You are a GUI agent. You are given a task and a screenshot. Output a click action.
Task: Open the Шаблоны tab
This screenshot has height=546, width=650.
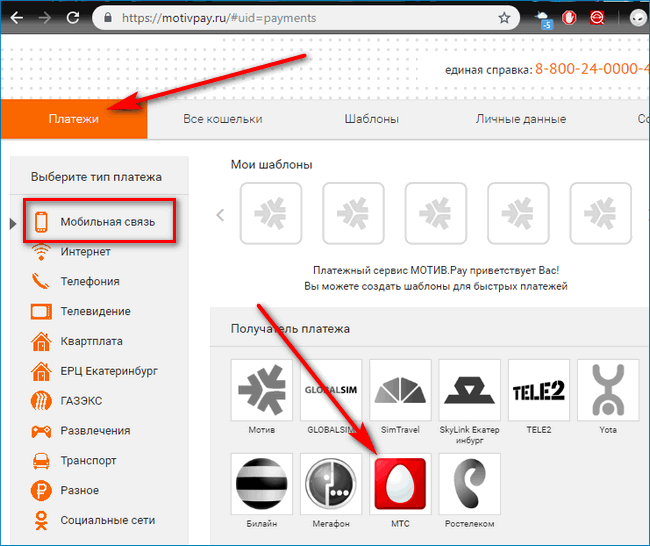coord(371,119)
